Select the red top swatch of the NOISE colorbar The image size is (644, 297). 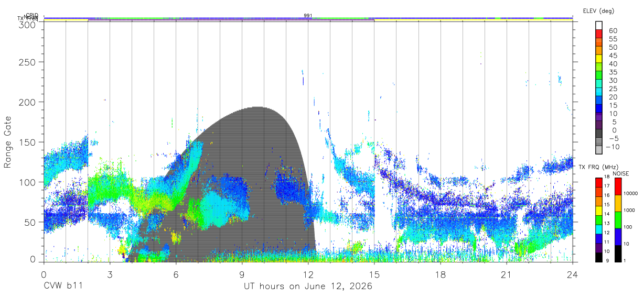coord(617,186)
